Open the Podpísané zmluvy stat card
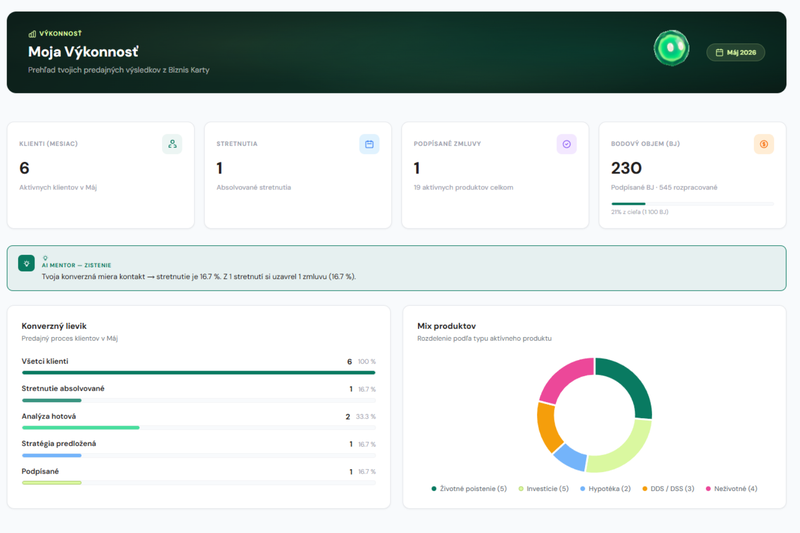 coord(495,175)
